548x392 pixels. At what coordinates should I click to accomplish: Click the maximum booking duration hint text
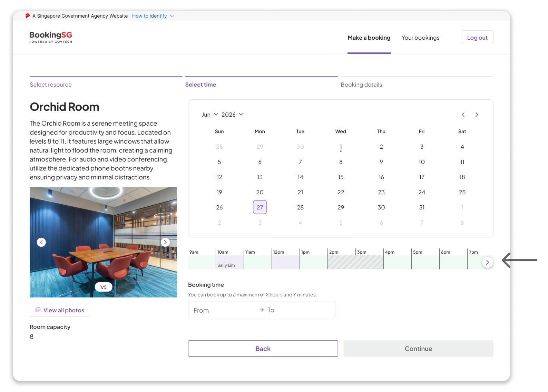[252, 295]
